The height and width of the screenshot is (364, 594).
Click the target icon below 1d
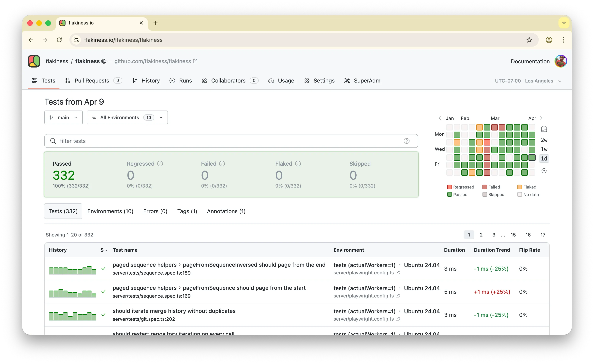[544, 171]
